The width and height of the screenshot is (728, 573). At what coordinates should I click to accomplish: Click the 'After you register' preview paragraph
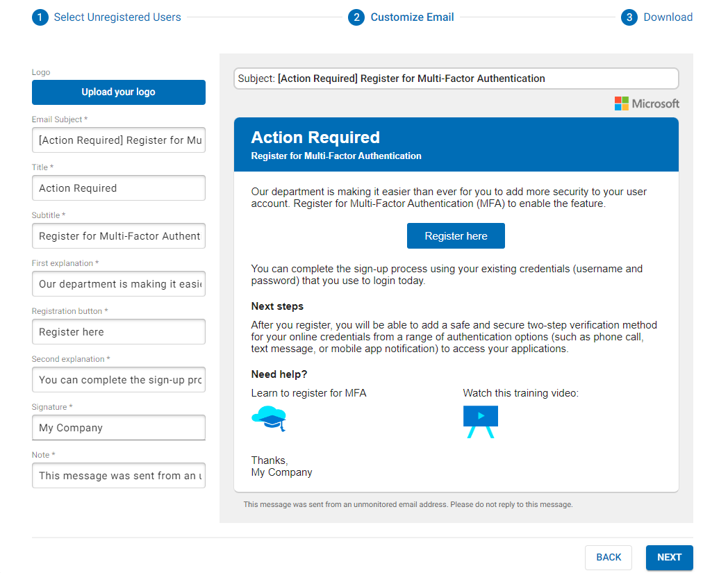coord(454,337)
